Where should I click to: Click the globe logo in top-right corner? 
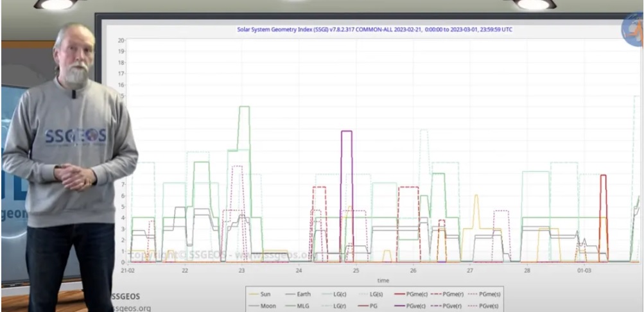(632, 30)
